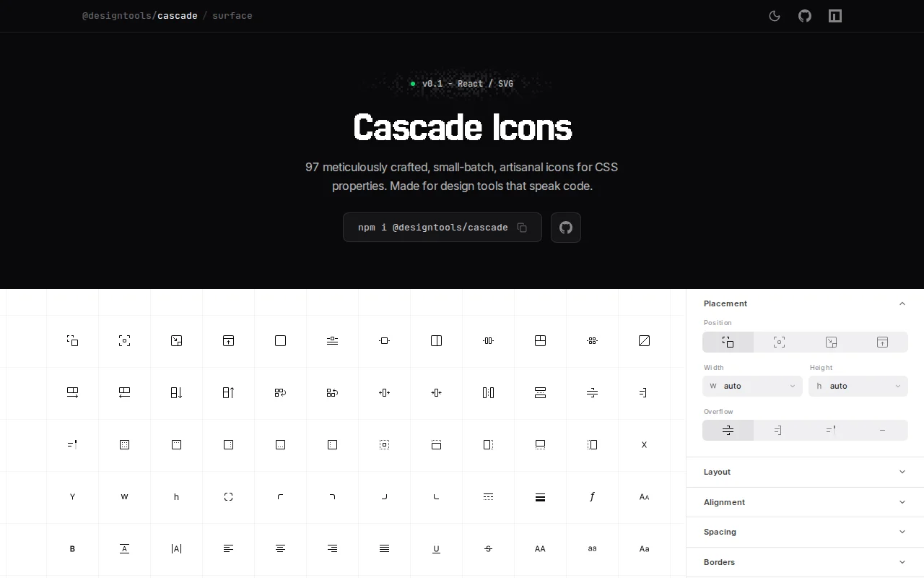
Task: Click the letter-spacing |A| icon
Action: [176, 548]
